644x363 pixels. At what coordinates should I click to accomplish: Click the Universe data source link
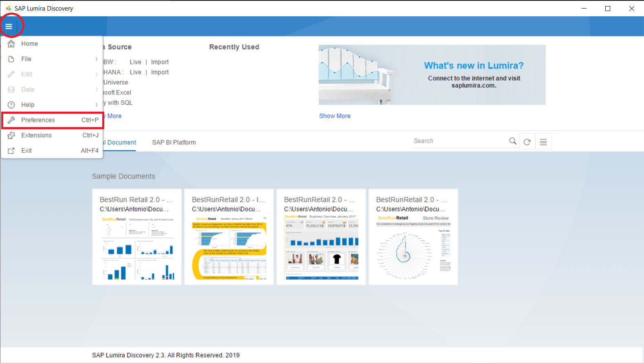point(116,82)
